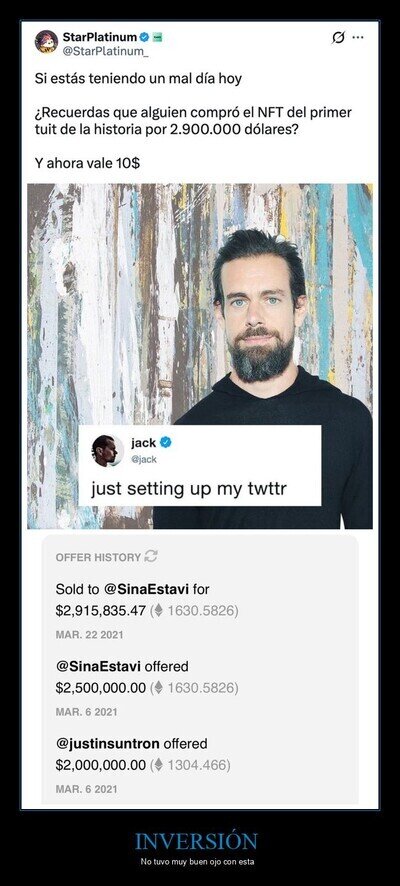Viewport: 400px width, 886px height.
Task: Refresh the offer history via arrows icon
Action: (x=151, y=556)
